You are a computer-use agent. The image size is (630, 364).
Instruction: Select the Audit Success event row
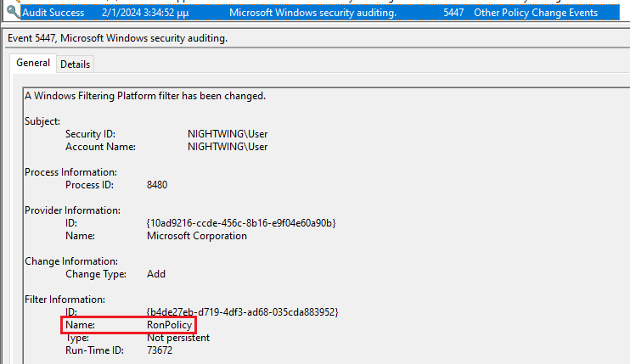(x=319, y=13)
